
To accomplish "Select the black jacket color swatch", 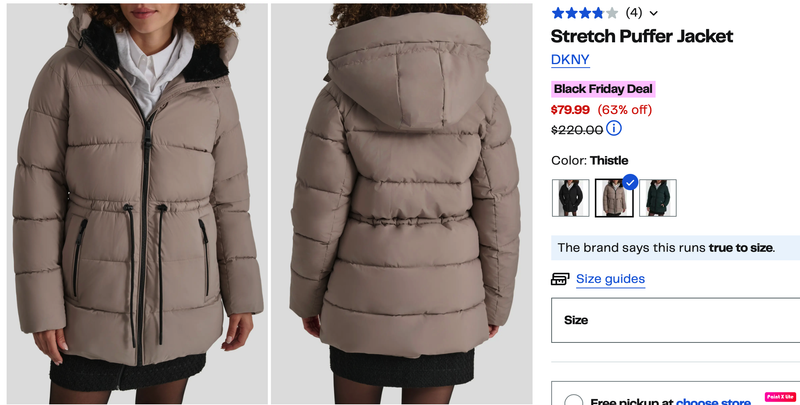I will click(x=570, y=198).
